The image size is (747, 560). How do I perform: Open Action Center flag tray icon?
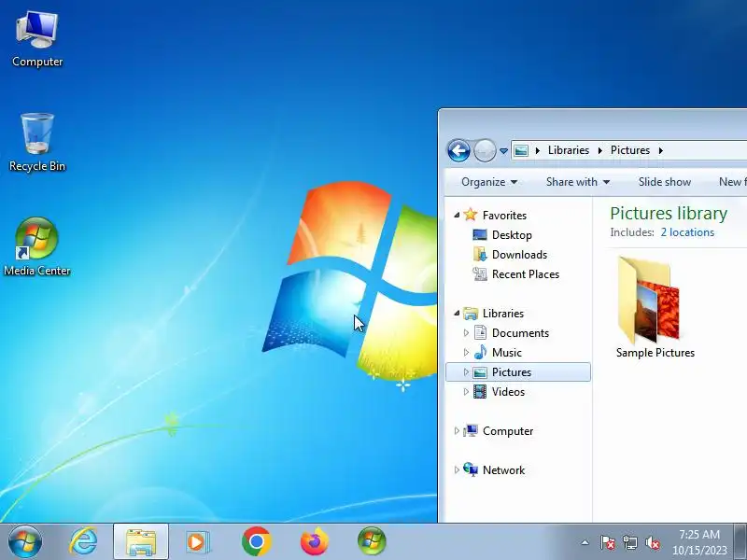pyautogui.click(x=608, y=542)
